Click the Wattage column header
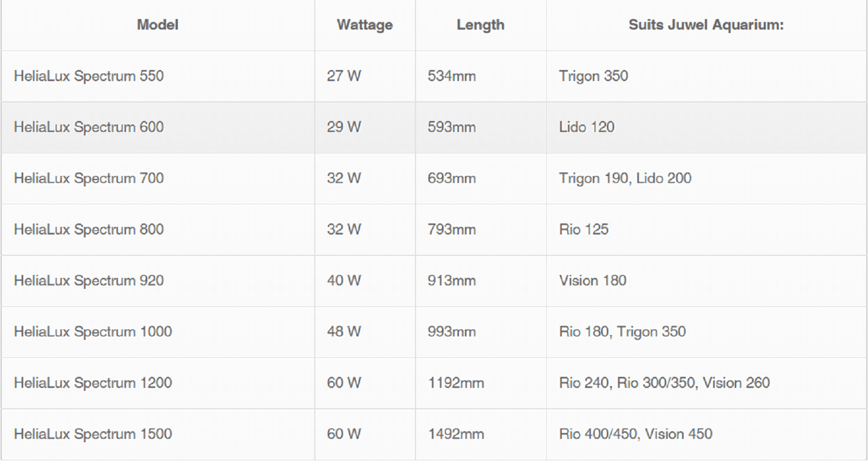The height and width of the screenshot is (462, 868). click(x=365, y=25)
